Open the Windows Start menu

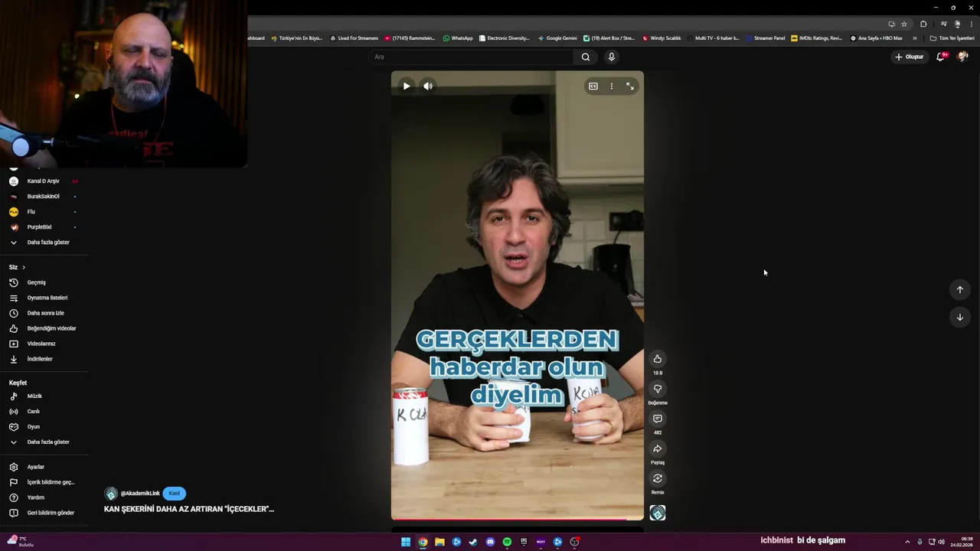(x=406, y=542)
